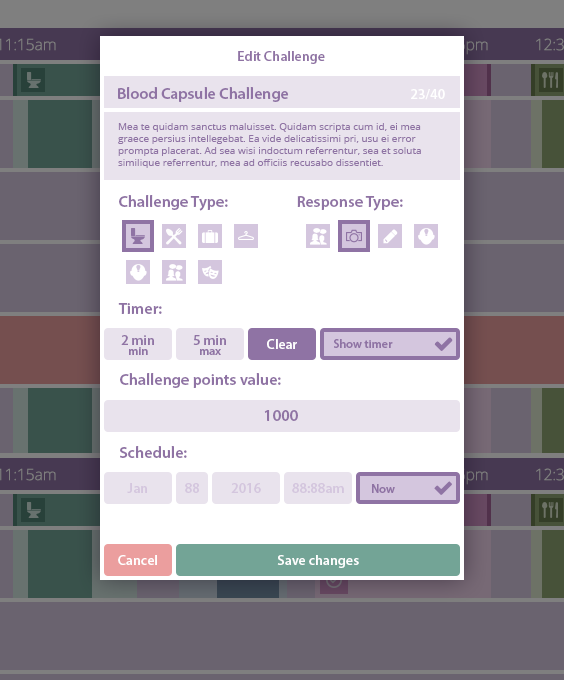Click the Clear timer button
This screenshot has width=564, height=680.
tap(282, 344)
